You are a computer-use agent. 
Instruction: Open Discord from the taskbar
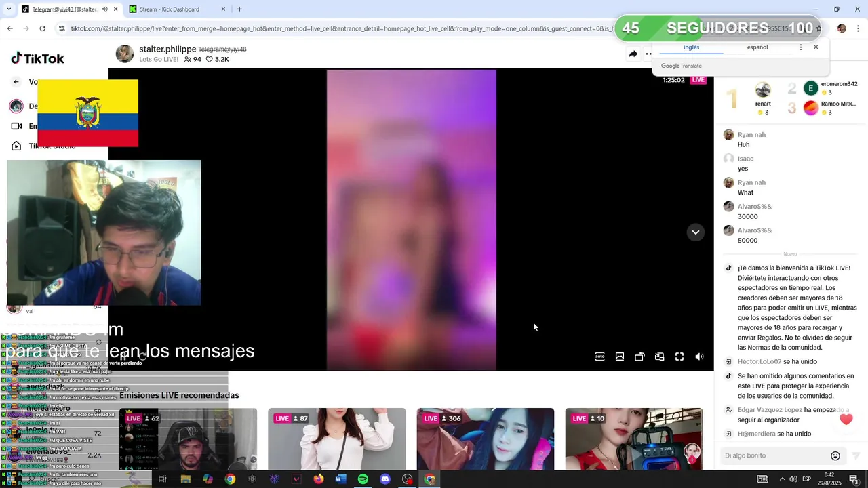click(385, 479)
